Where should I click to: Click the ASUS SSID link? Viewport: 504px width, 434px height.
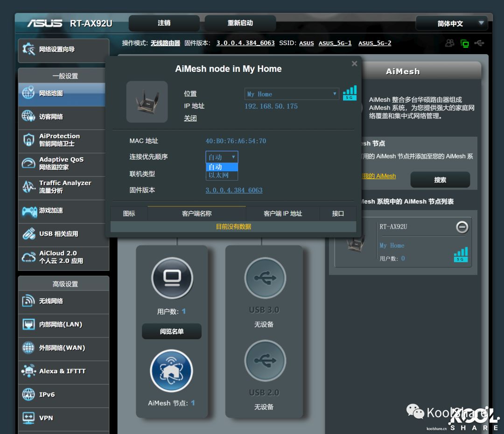[306, 43]
